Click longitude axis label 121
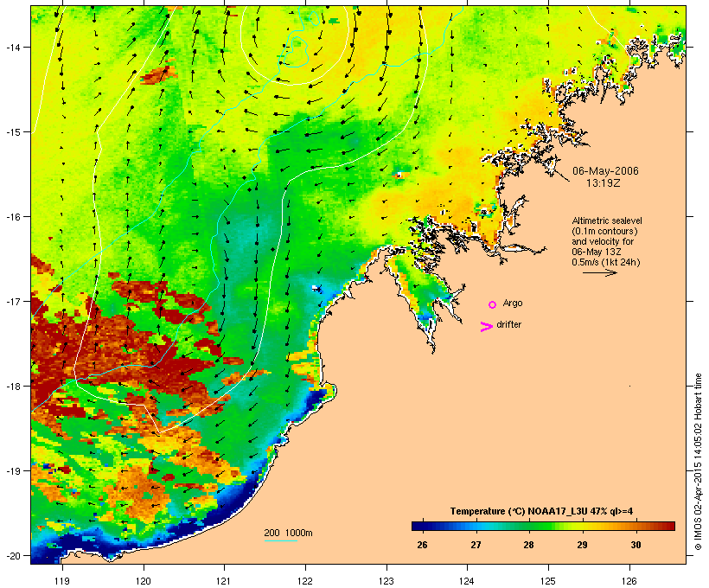The width and height of the screenshot is (709, 588). [224, 581]
